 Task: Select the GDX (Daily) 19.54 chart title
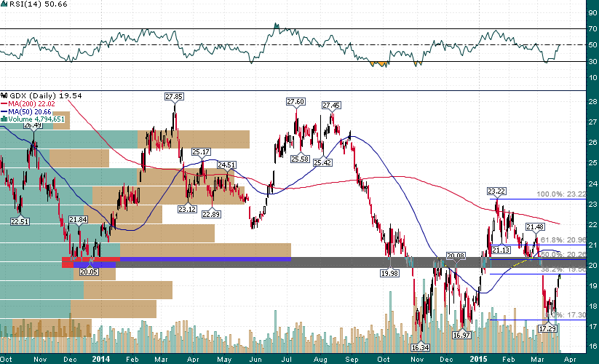[x=45, y=96]
